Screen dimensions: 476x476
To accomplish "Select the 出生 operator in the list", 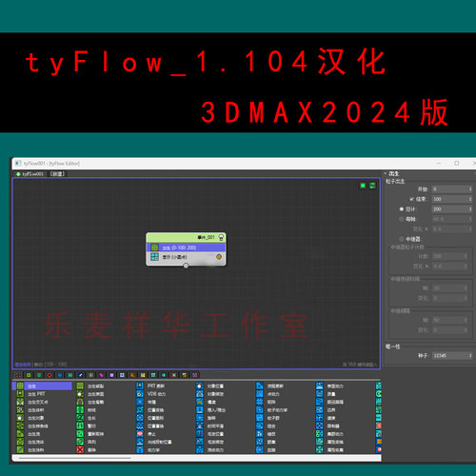I will (x=42, y=386).
